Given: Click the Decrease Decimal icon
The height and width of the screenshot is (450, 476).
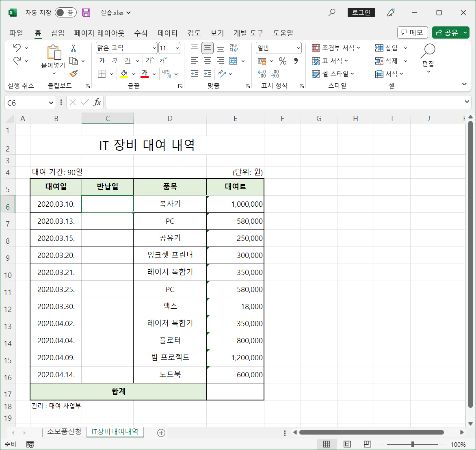Looking at the screenshot, I should click(275, 74).
